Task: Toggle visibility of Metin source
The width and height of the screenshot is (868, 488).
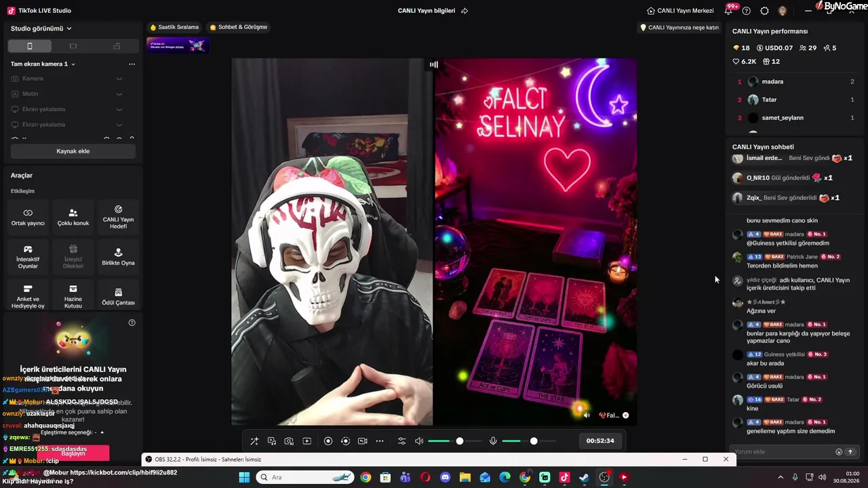Action: click(x=119, y=94)
